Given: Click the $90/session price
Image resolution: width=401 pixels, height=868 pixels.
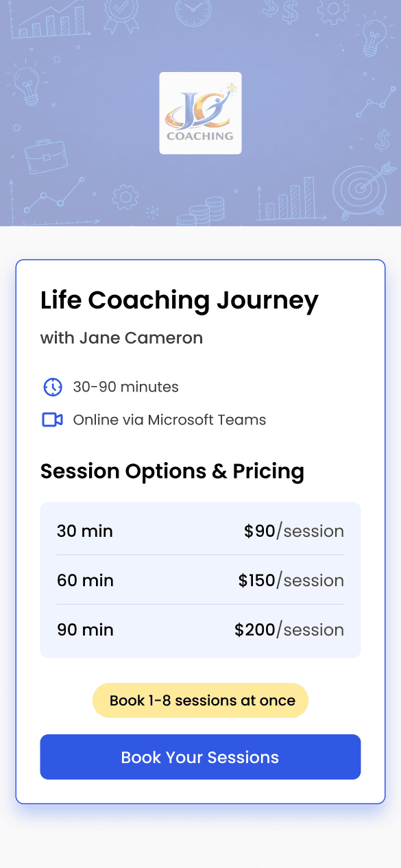Looking at the screenshot, I should (294, 531).
